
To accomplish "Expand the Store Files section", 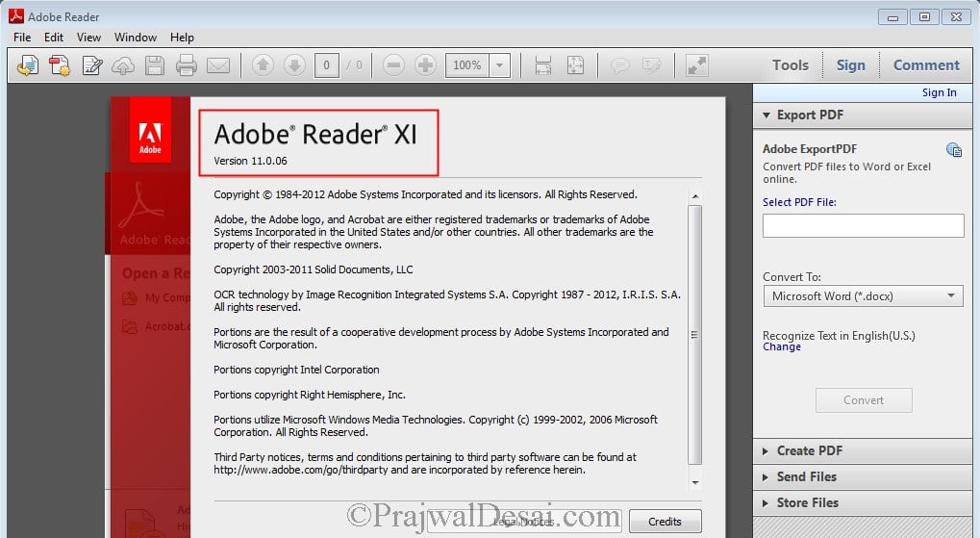I will click(x=863, y=503).
